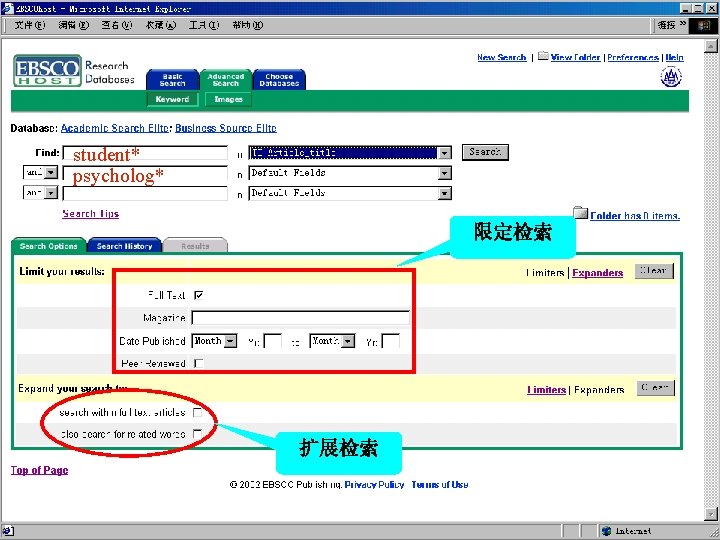Click the Expanders link in the limiters row
Viewport: 720px width, 540px height.
point(597,273)
